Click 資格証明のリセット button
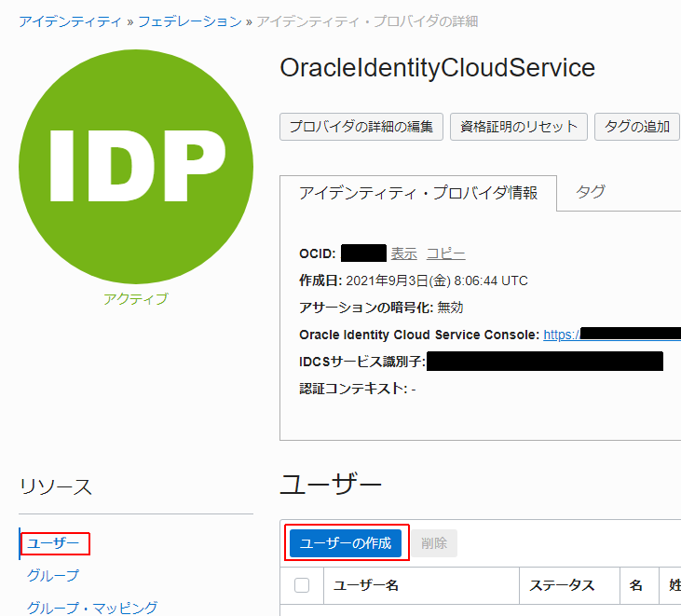The image size is (681, 616). coord(519,127)
